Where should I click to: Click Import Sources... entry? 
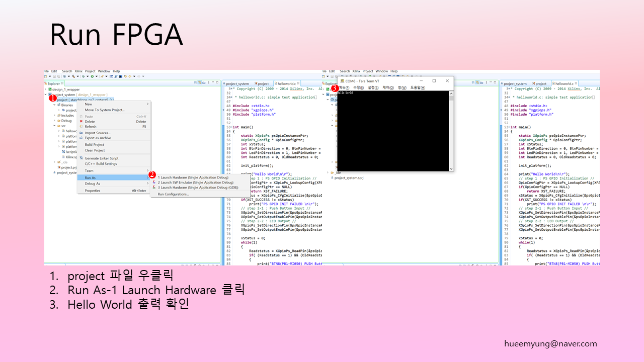pos(114,133)
